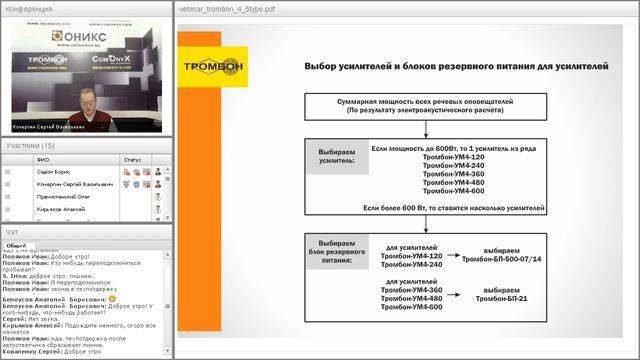Click the slide title 'Выбор усилителей и блоков резервного питания'
The width and height of the screenshot is (640, 360).
tap(456, 66)
